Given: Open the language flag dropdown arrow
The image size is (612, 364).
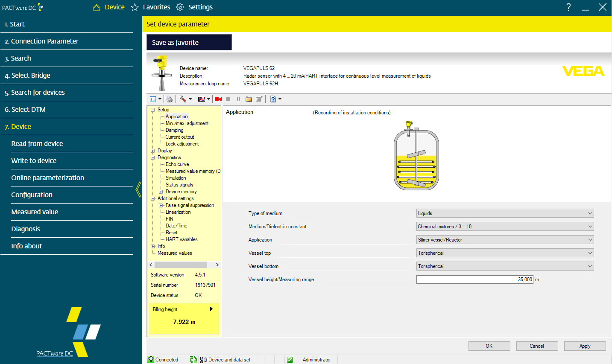Looking at the screenshot, I should [208, 99].
